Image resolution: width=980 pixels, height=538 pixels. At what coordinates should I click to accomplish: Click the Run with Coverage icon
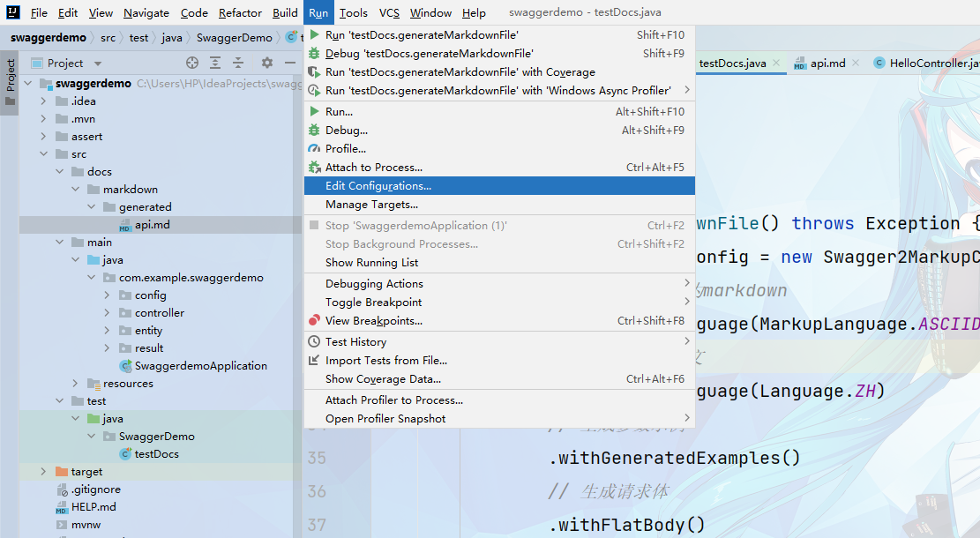pyautogui.click(x=314, y=71)
